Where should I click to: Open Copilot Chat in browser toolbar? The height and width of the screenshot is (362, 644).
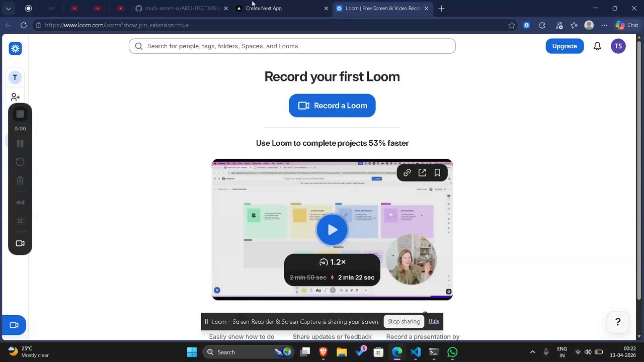[627, 25]
